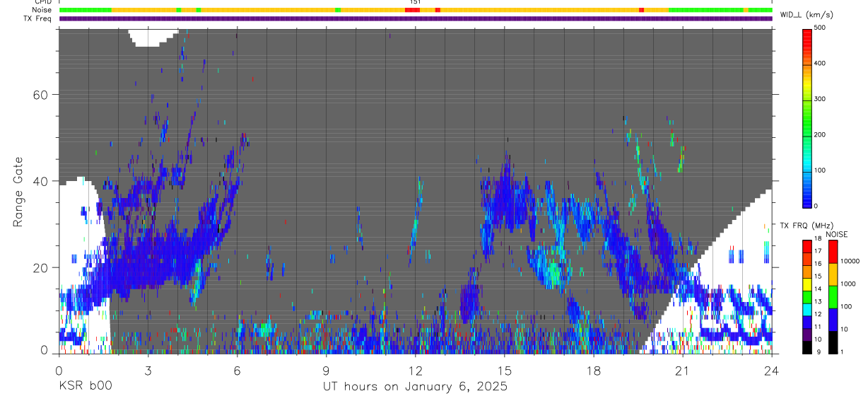
Task: Click the '24' UT hour tick label
Action: coord(771,370)
